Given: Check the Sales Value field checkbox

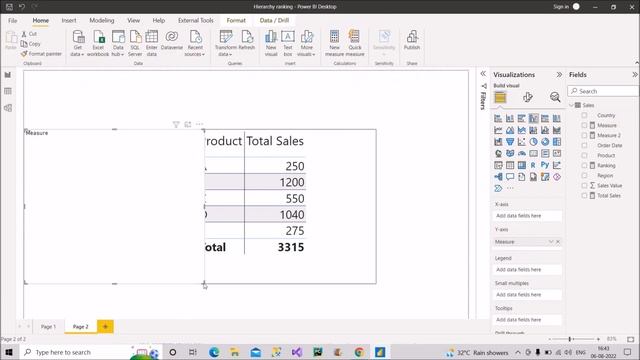Looking at the screenshot, I should click(584, 185).
